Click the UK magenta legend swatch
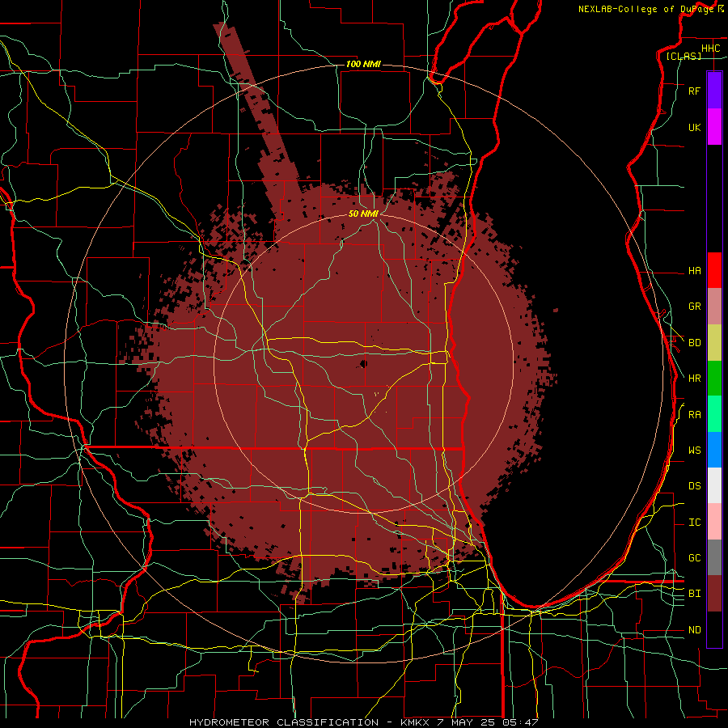This screenshot has height=728, width=728. tap(714, 127)
